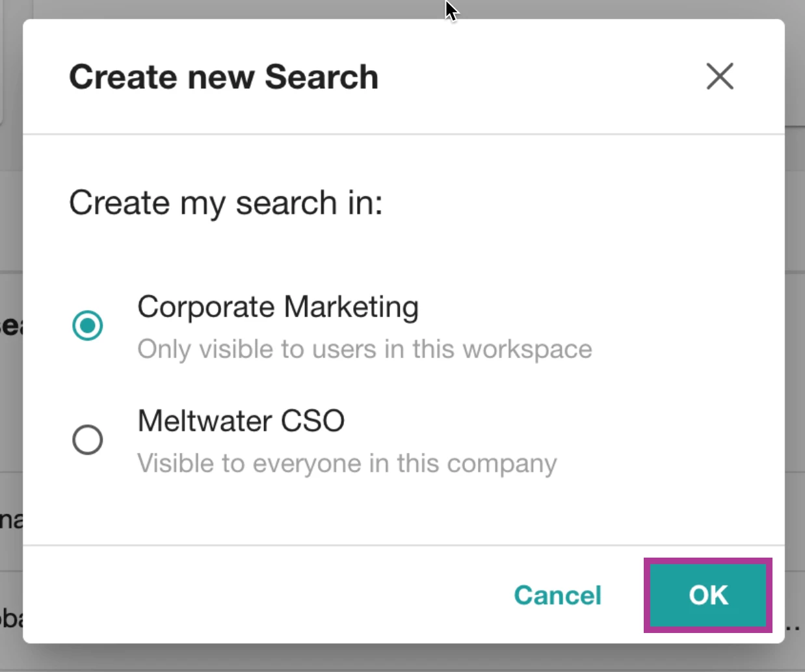Choose the Meltwater CSO radio button
The height and width of the screenshot is (672, 805).
(x=88, y=440)
